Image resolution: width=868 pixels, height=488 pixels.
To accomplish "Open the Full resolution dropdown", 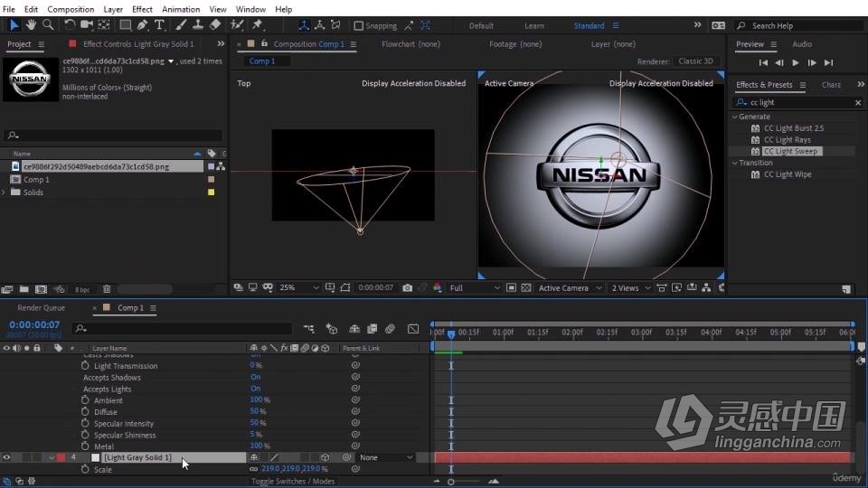I will (x=475, y=287).
